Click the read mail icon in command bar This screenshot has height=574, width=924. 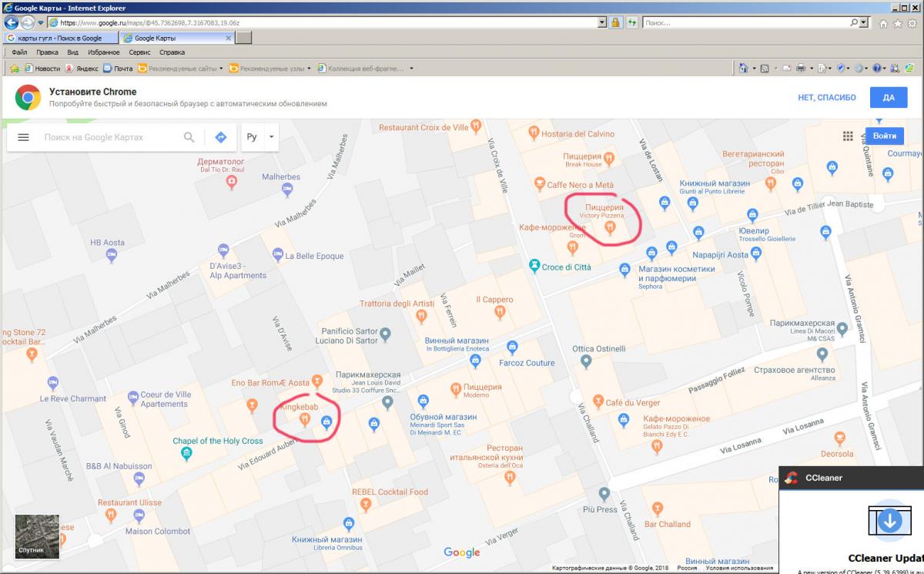point(786,68)
